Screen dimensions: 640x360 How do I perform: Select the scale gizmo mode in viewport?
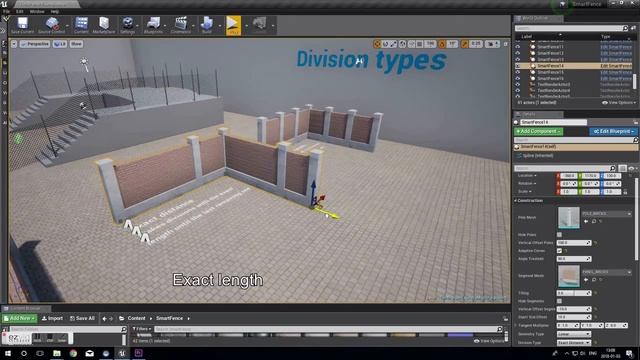[393, 44]
